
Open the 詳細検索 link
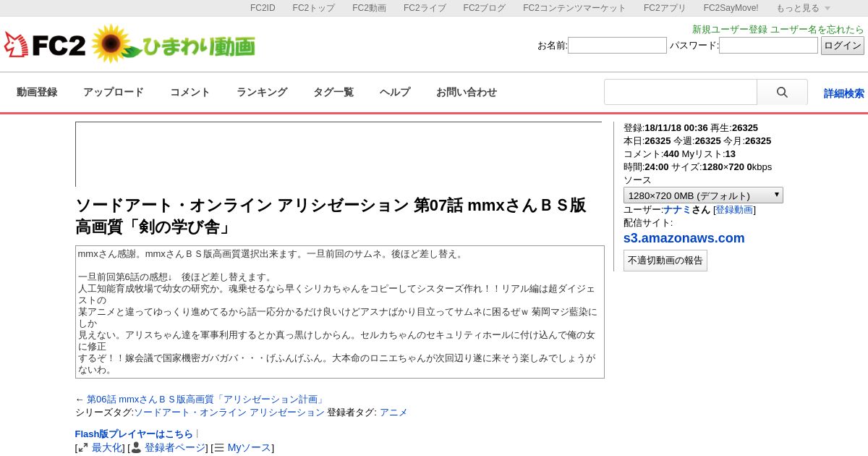pyautogui.click(x=844, y=93)
